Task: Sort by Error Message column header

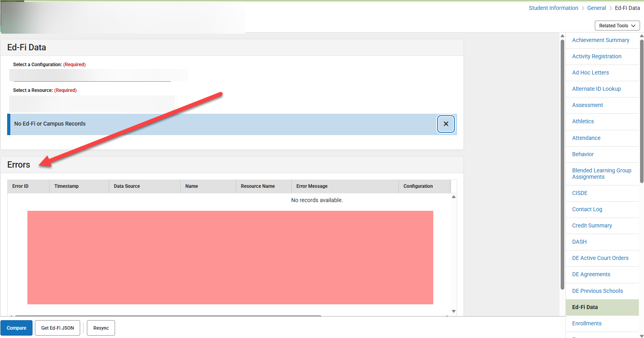Action: (x=345, y=186)
